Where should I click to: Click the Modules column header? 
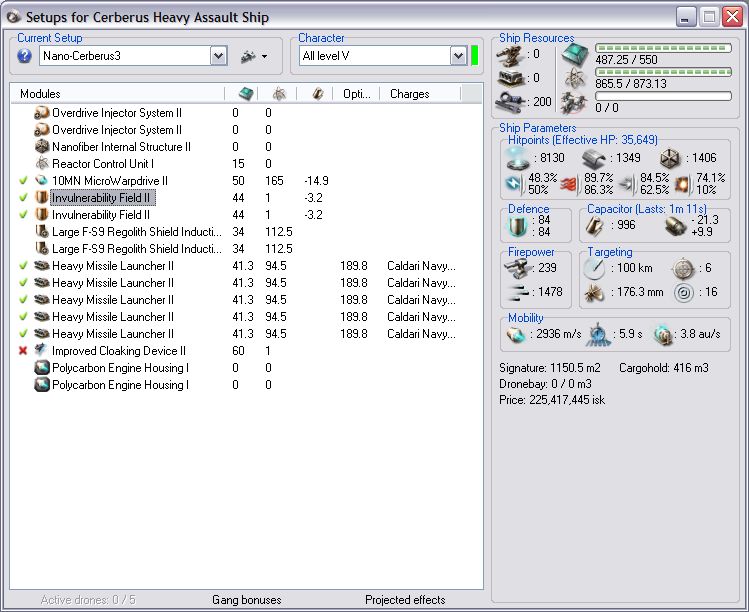point(40,94)
